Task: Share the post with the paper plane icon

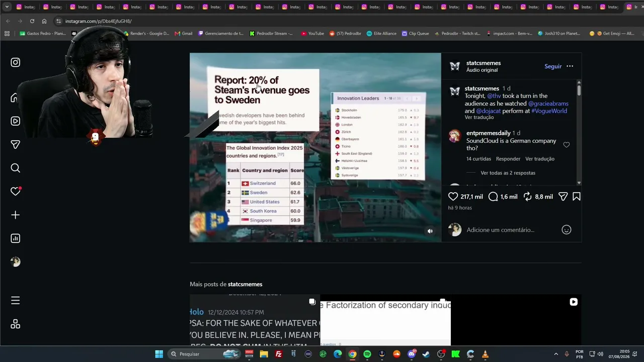Action: (563, 197)
